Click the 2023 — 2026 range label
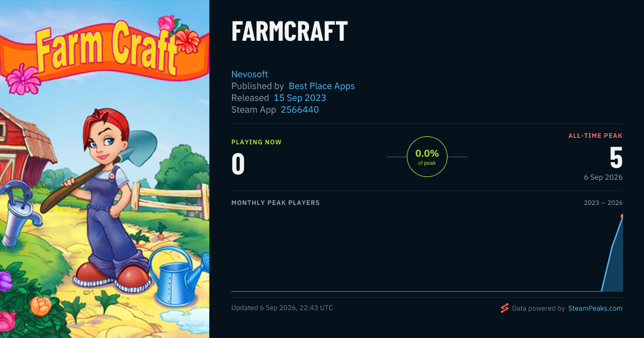644x338 pixels. (603, 203)
